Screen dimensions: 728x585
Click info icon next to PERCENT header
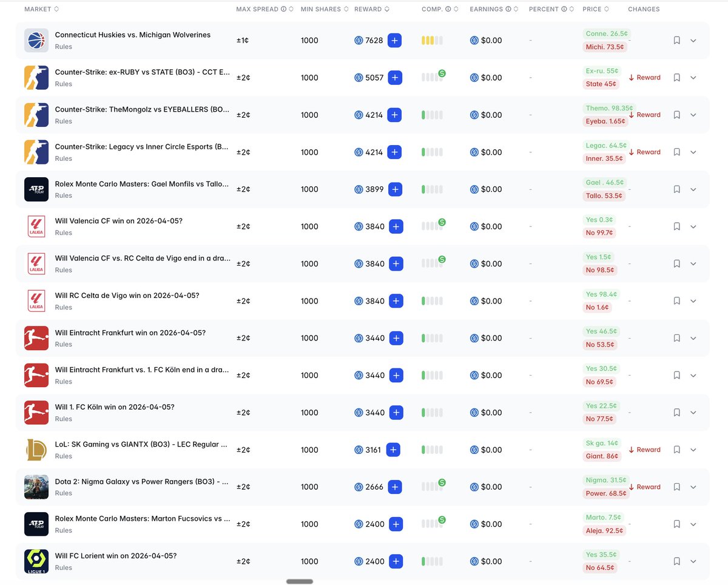(564, 9)
